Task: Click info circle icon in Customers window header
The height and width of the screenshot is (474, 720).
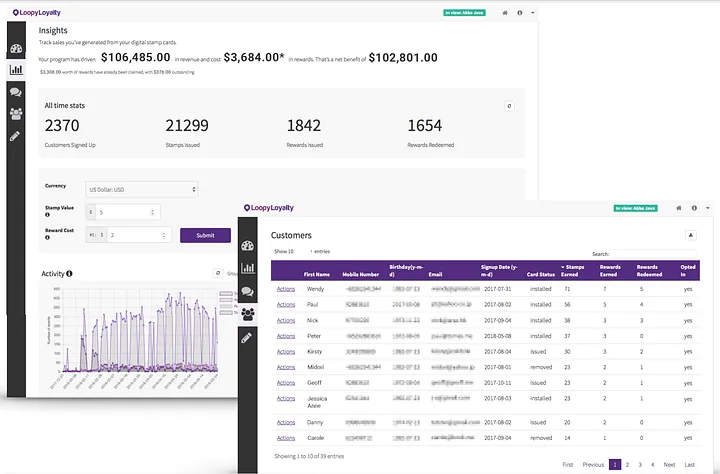Action: pos(694,208)
